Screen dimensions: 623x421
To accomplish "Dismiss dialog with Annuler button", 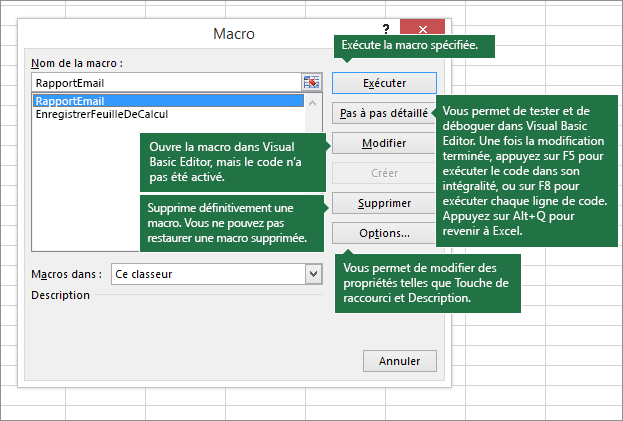I will (x=400, y=361).
